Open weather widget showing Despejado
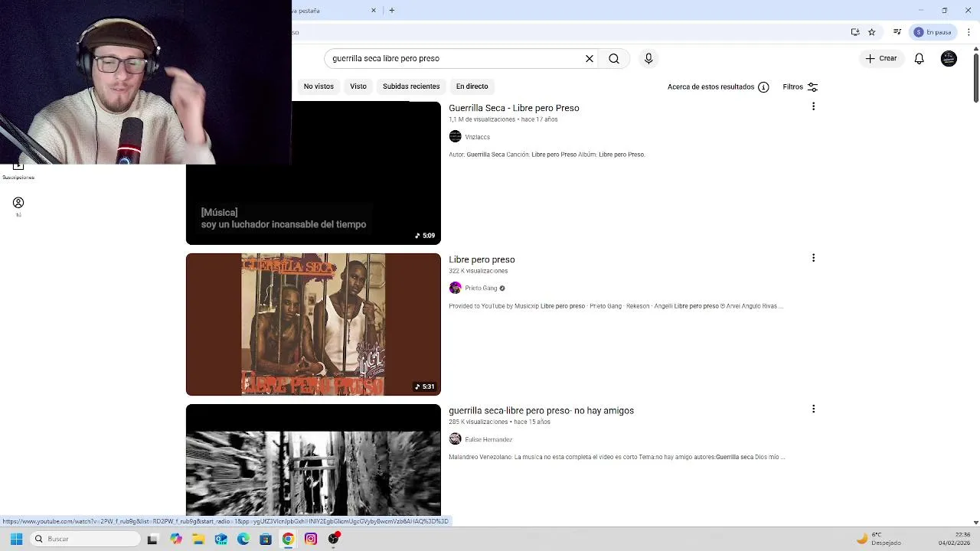 pos(878,539)
